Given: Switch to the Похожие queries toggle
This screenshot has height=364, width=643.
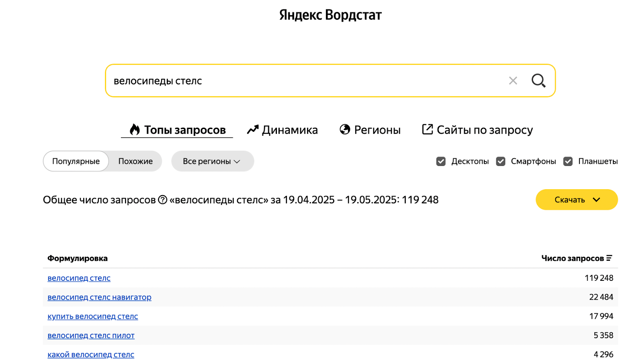Looking at the screenshot, I should tap(135, 161).
